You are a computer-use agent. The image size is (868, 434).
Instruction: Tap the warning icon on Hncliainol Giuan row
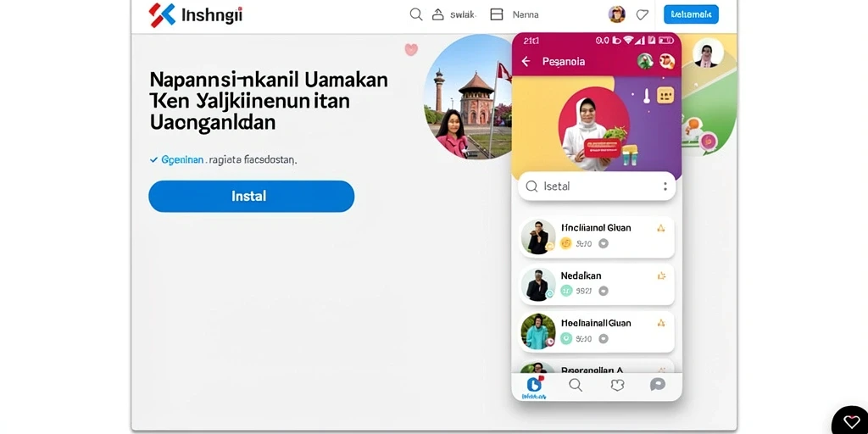tap(660, 227)
